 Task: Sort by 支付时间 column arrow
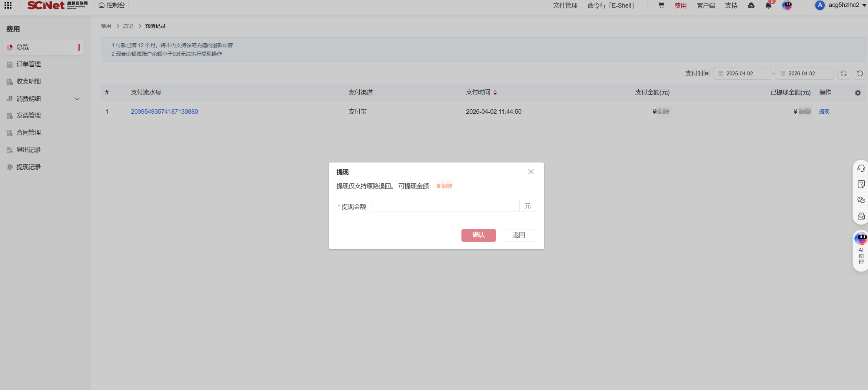point(495,93)
